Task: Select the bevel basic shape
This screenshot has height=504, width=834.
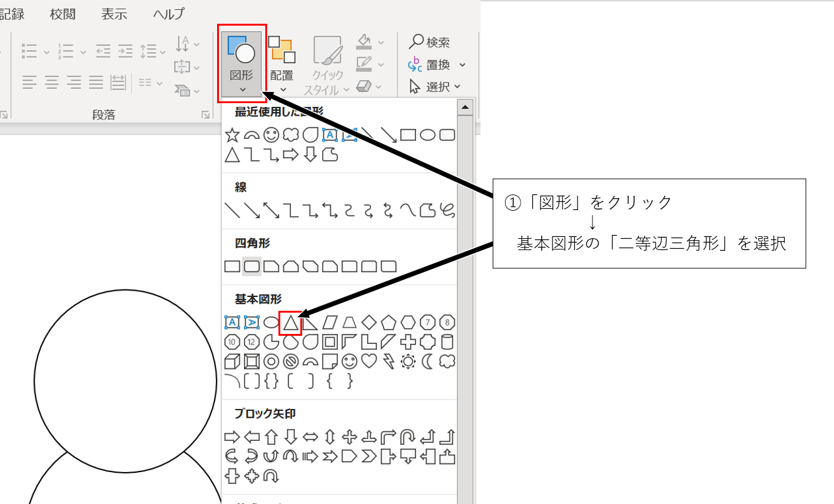Action: pos(252,361)
